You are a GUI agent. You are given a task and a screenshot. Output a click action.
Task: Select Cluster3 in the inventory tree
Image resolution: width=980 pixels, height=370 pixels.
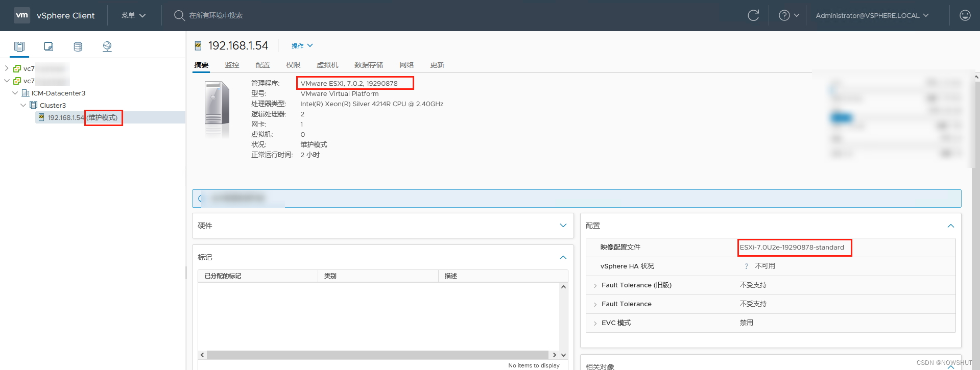53,105
